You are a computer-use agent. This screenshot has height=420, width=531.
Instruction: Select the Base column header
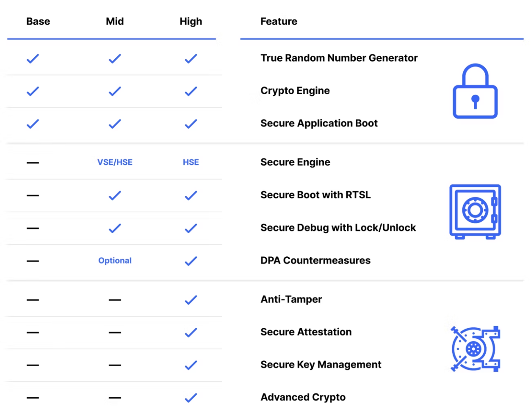pos(38,22)
